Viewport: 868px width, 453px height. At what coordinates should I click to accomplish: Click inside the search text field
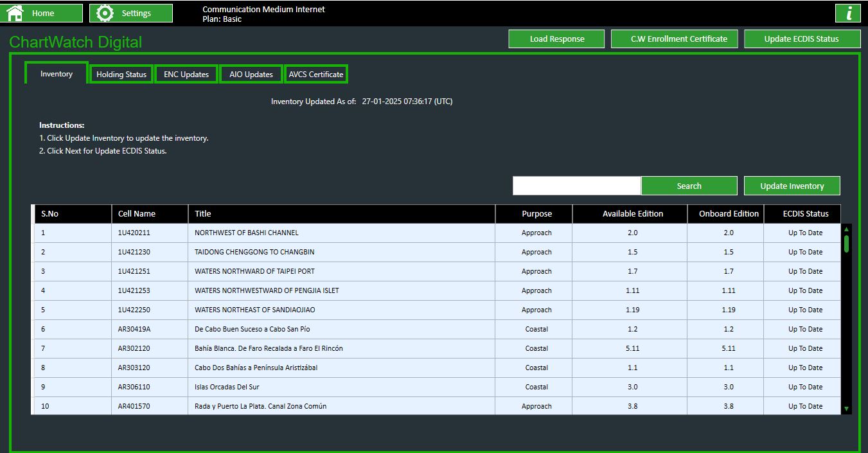[x=576, y=185]
